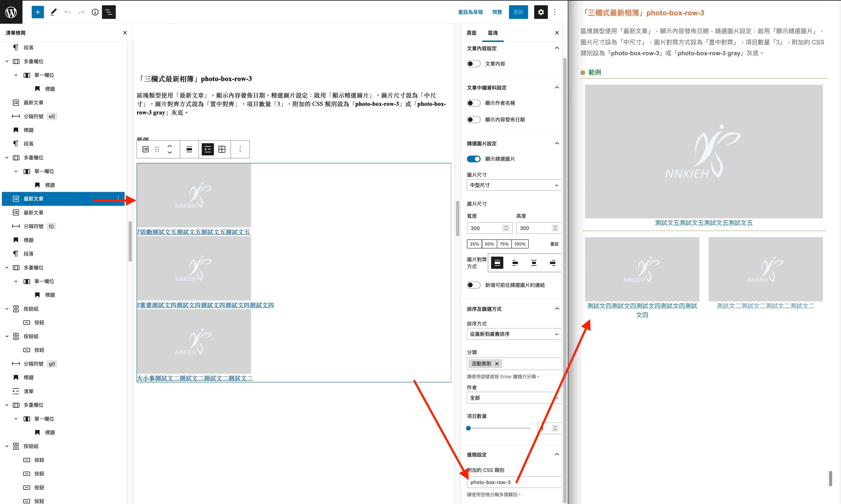This screenshot has width=841, height=504.
Task: Set image size to 25%
Action: tap(474, 244)
